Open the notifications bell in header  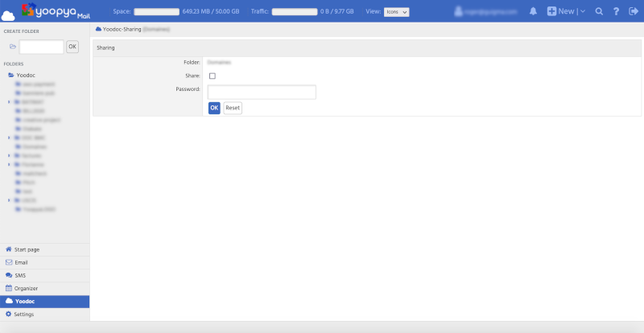pyautogui.click(x=534, y=11)
